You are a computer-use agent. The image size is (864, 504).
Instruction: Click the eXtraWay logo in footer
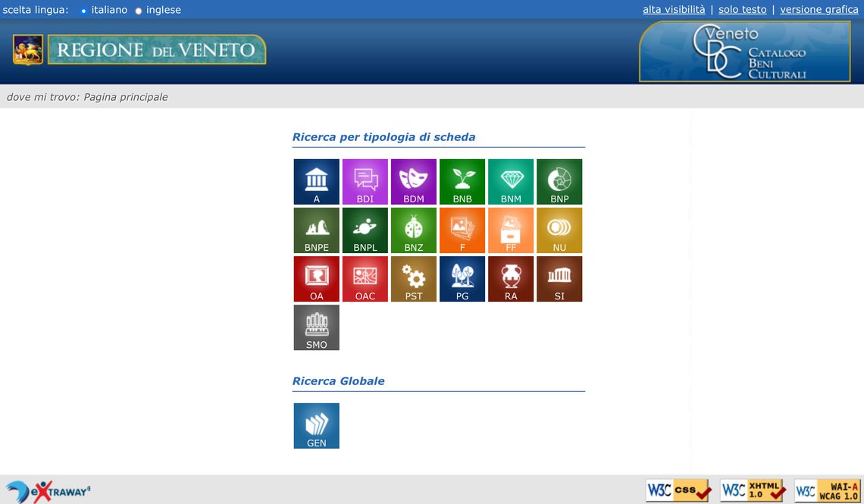pos(48,491)
